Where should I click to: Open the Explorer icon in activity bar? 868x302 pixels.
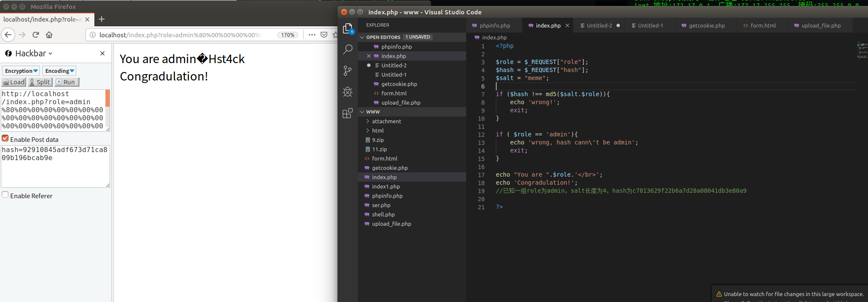(348, 28)
